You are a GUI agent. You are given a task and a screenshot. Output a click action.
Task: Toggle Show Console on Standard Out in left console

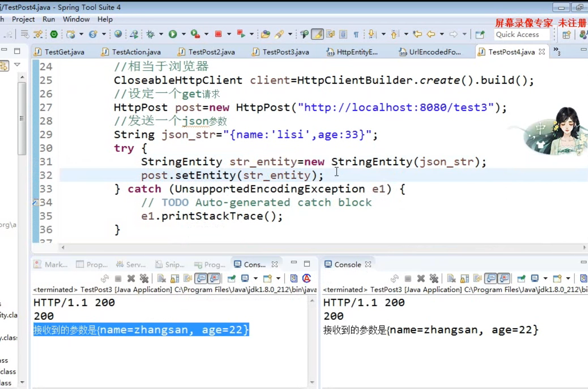click(201, 278)
